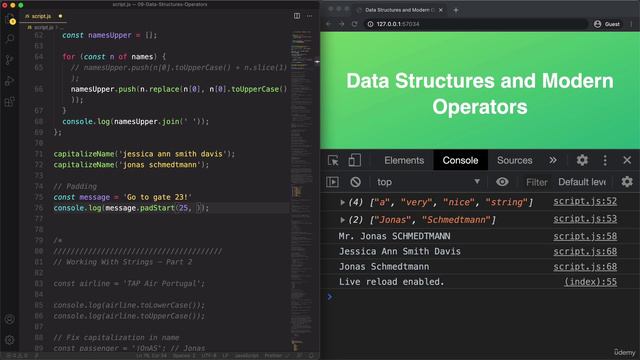Open the top JavaScript context dropdown
The image size is (640, 360).
tap(428, 182)
